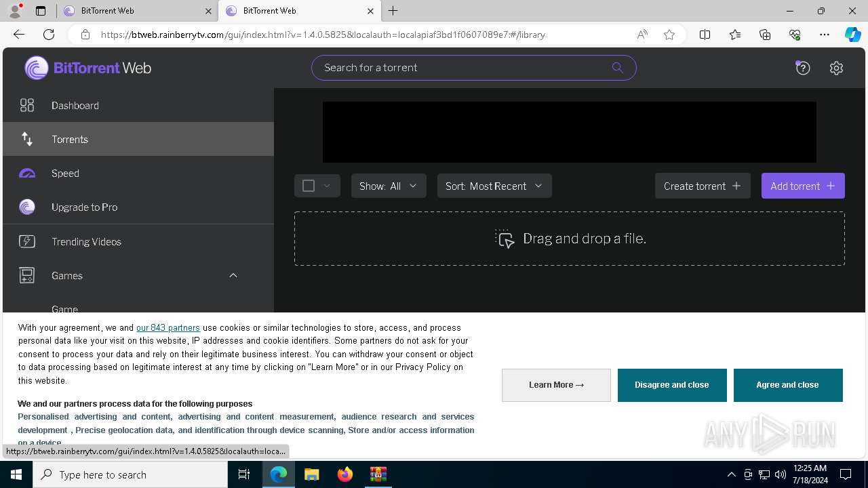The height and width of the screenshot is (488, 868).
Task: Switch to the first BitTorrent Web tab
Action: point(137,11)
